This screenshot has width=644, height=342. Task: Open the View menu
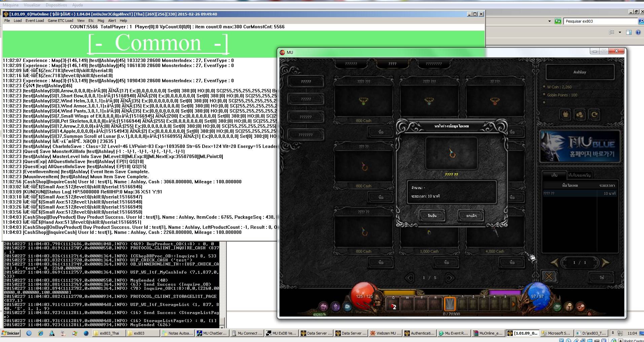(x=81, y=21)
